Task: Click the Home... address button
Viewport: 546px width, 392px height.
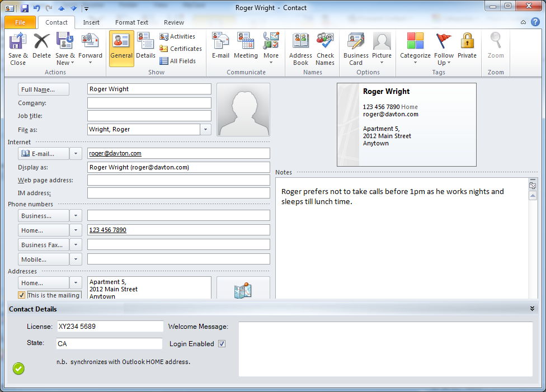Action: [44, 283]
